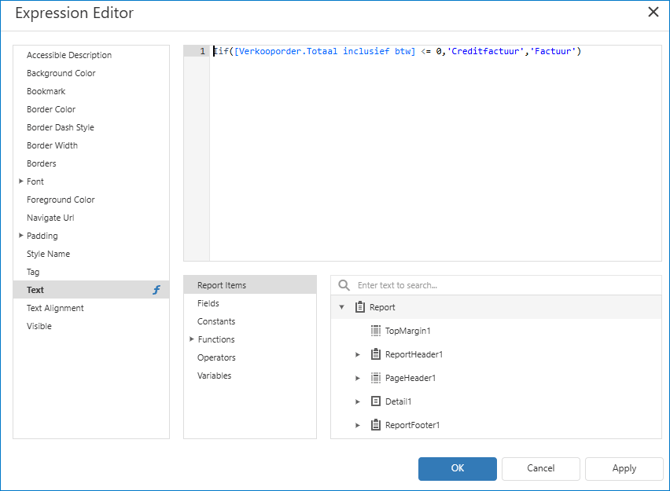Click the Apply button
The image size is (670, 491).
coord(624,468)
